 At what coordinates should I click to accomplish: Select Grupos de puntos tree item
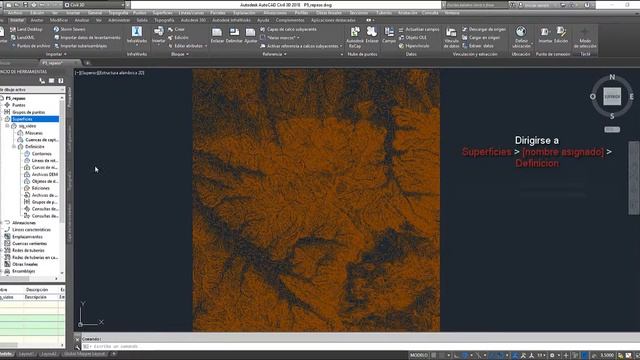29,112
